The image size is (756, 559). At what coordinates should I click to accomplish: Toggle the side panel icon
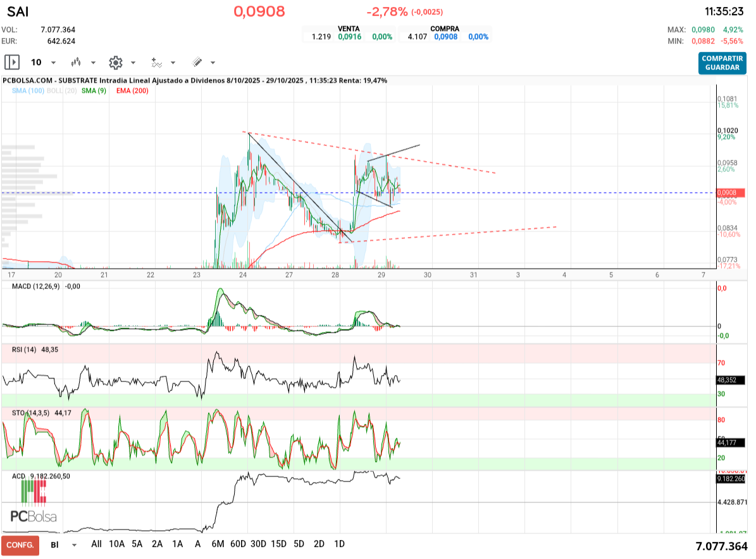(12, 62)
